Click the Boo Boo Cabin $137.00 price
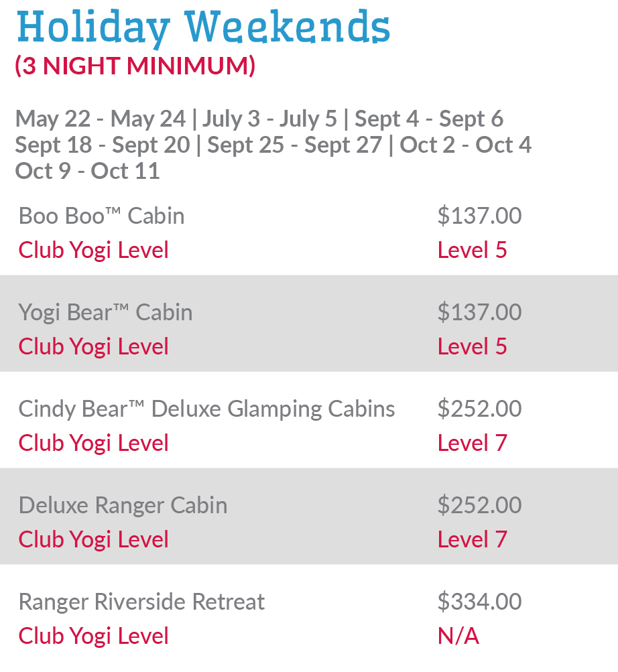The width and height of the screenshot is (618, 672). [x=479, y=216]
